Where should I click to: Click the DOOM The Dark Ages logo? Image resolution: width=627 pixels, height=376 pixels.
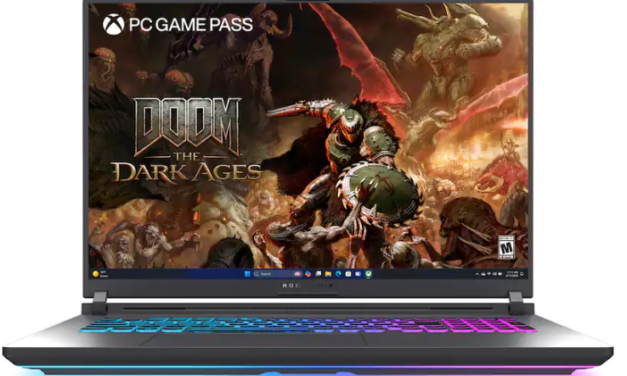click(186, 140)
